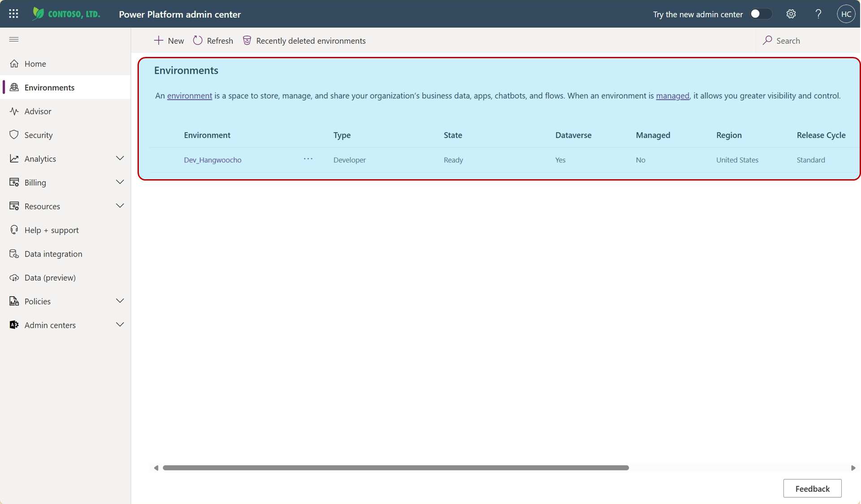Sort by Region column header
Viewport: 861px width, 504px height.
(729, 135)
